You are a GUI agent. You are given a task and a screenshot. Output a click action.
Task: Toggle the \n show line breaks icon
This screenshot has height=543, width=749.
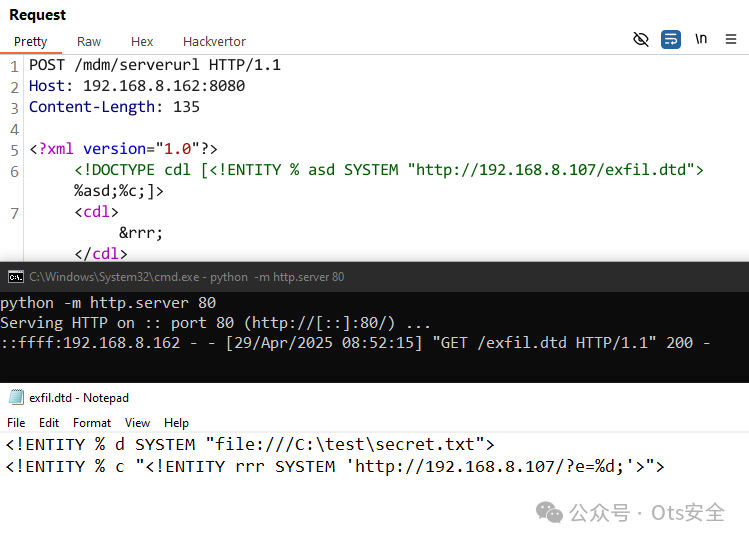(x=701, y=39)
